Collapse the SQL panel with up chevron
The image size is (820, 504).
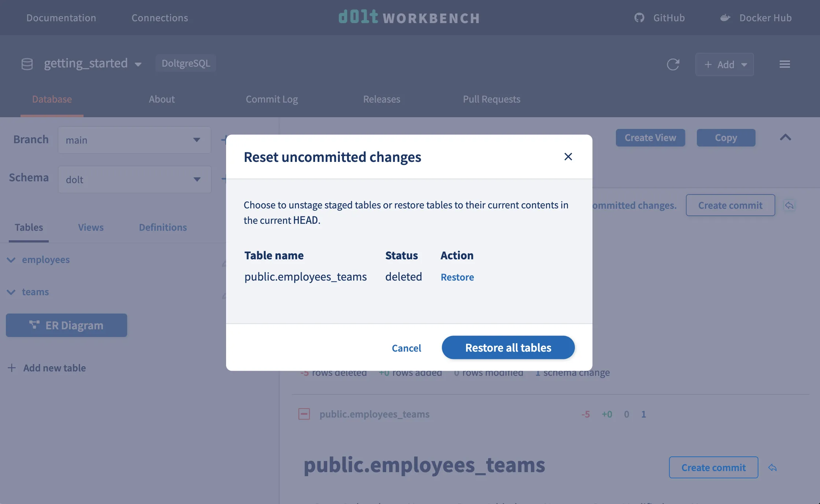(785, 138)
